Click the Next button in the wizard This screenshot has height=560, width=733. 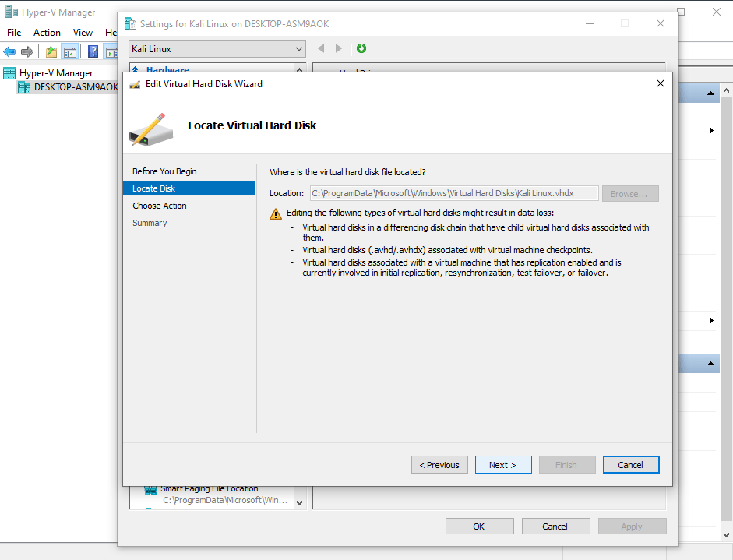[503, 465]
